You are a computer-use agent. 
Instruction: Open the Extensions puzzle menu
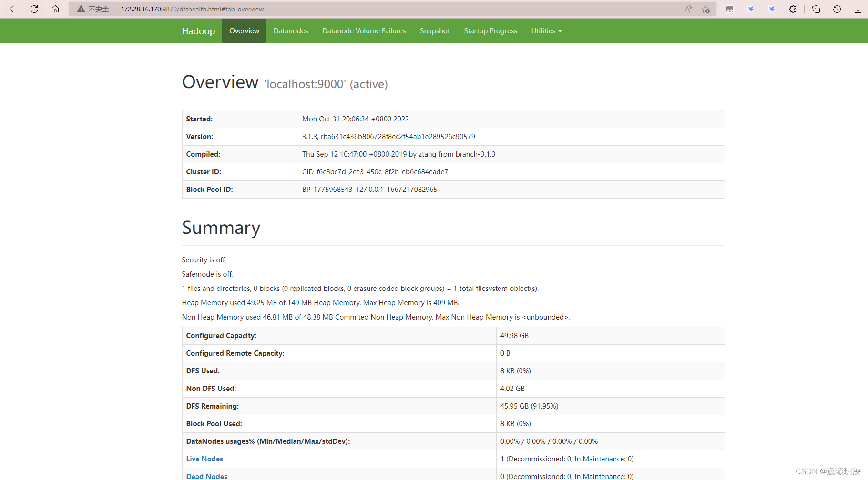tap(793, 9)
